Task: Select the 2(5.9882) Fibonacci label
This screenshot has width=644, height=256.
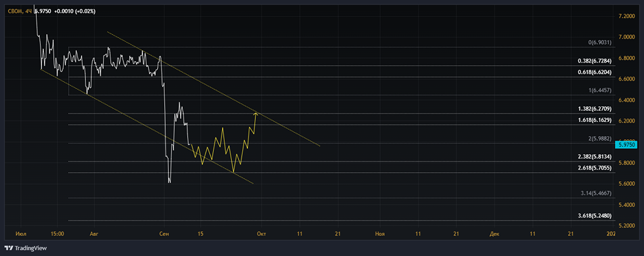Action: 600,138
